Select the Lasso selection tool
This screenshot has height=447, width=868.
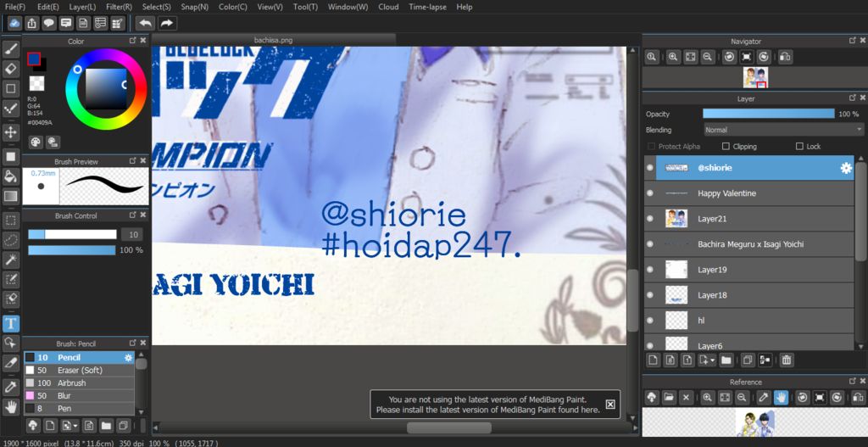pos(10,240)
